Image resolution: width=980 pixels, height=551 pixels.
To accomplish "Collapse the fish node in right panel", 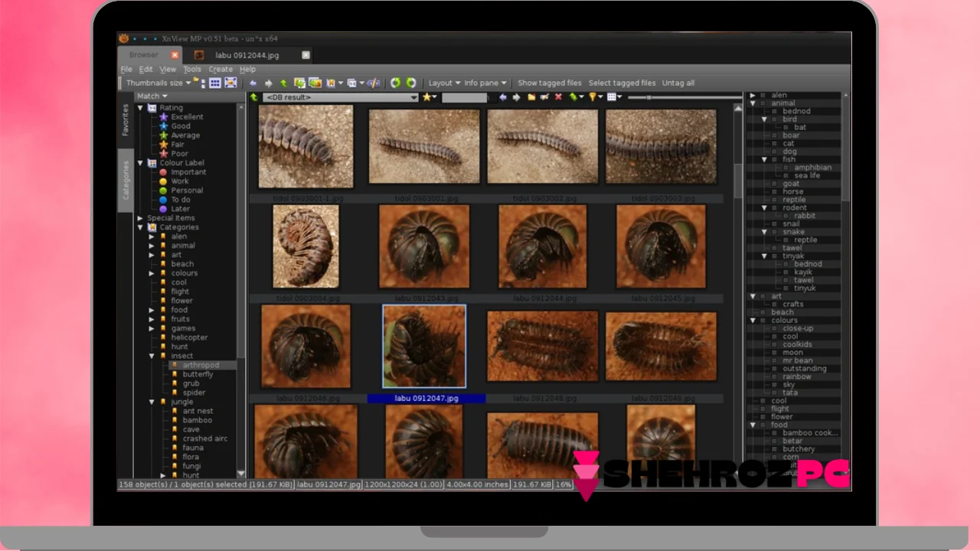I will pos(764,159).
